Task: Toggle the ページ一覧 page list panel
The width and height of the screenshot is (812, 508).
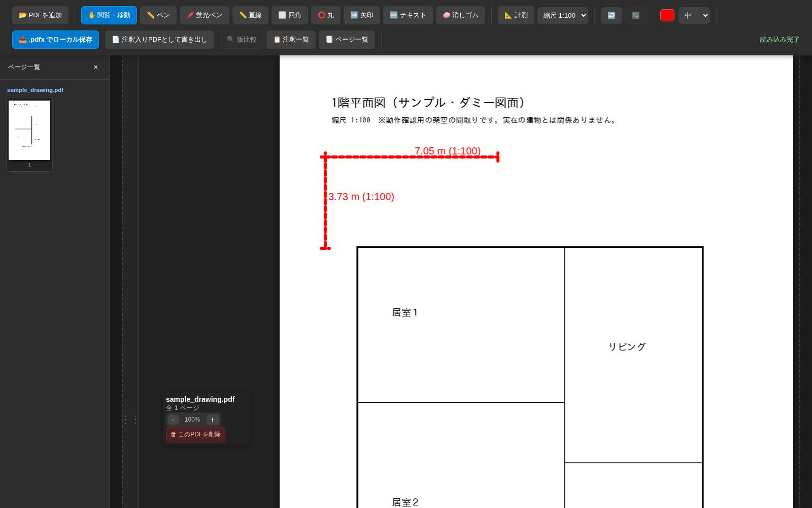Action: 347,39
